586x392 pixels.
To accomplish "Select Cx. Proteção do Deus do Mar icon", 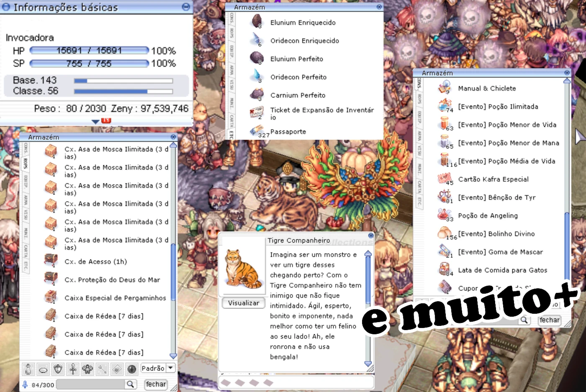I will 51,279.
